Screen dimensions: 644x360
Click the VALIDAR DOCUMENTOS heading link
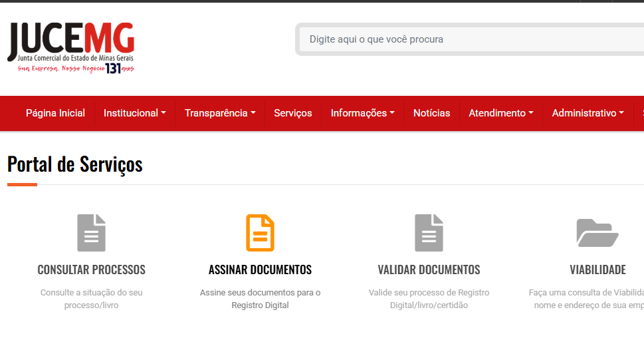pyautogui.click(x=429, y=270)
